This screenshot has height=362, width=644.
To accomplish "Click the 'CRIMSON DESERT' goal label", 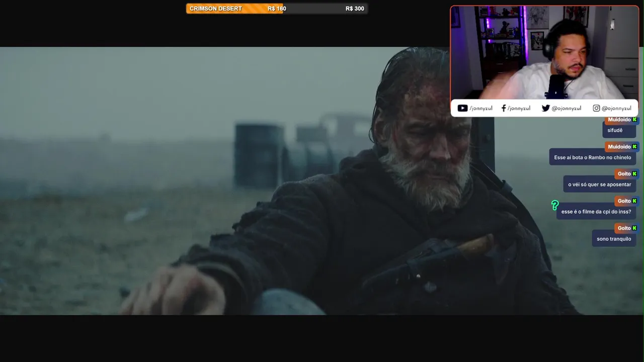I will (x=215, y=9).
